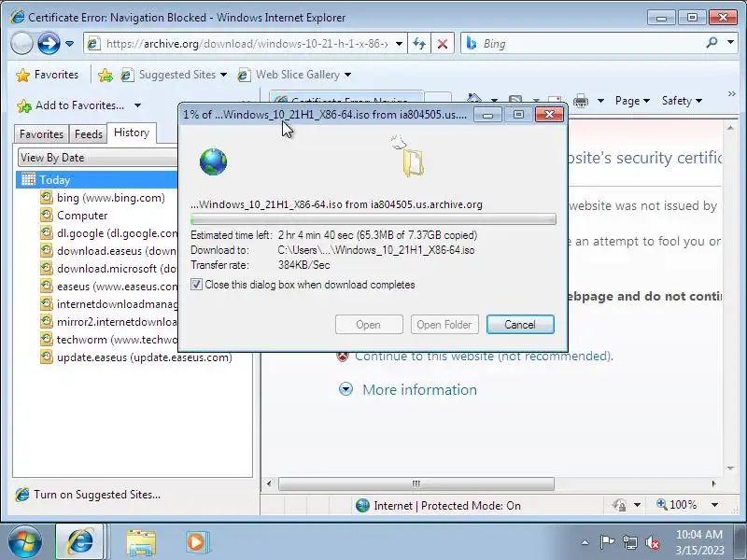Click the Refresh page icon
The width and height of the screenshot is (747, 560).
pyautogui.click(x=419, y=44)
